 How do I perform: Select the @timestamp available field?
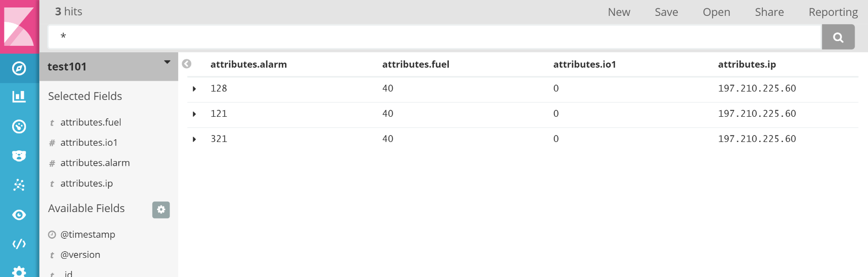(x=87, y=234)
